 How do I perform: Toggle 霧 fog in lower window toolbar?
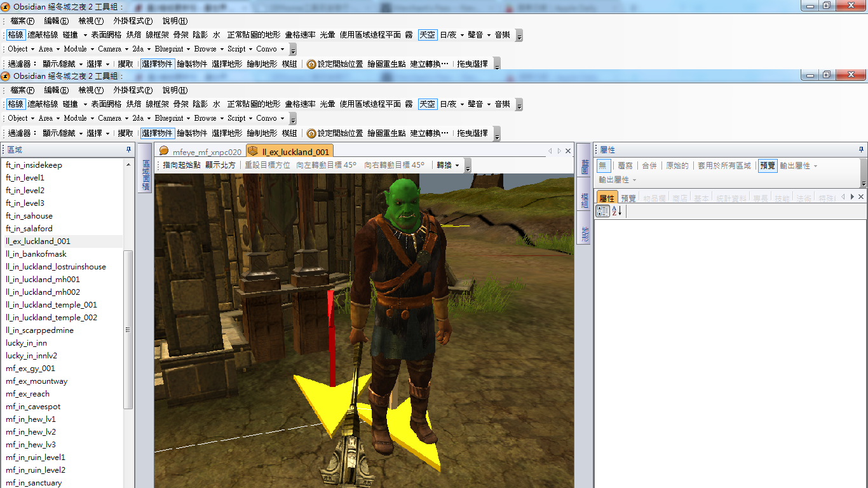click(409, 104)
